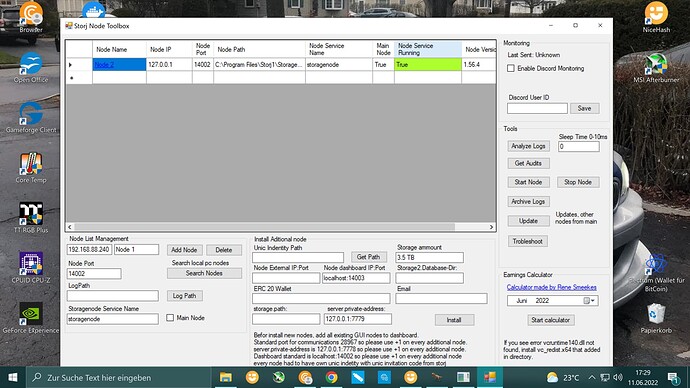Click the ERC 20 Wallet input field

tap(321, 299)
